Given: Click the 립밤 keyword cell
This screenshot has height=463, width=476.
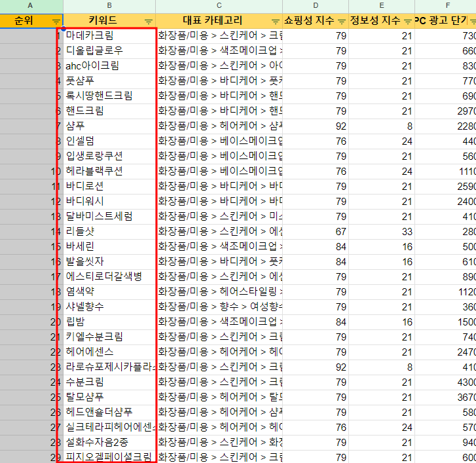Looking at the screenshot, I should (109, 322).
